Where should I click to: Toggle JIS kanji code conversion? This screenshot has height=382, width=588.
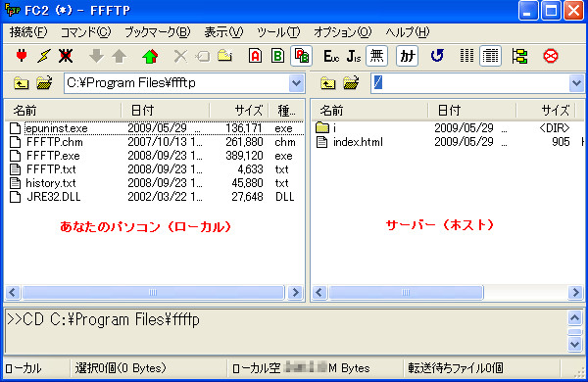[354, 56]
